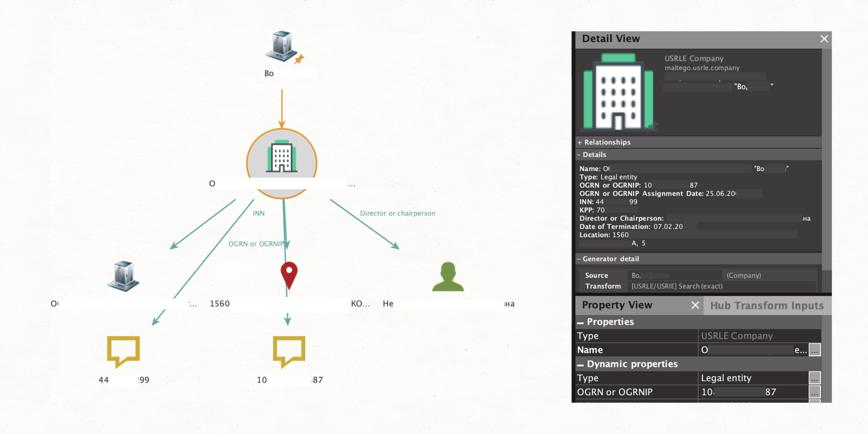This screenshot has height=434, width=868.
Task: Click the 'Director or chairperson' link label
Action: tap(398, 213)
